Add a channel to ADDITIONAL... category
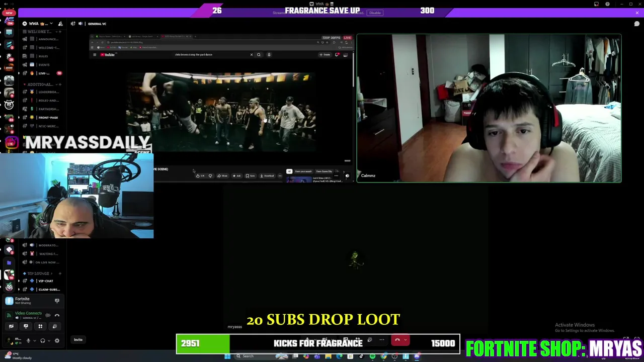Image resolution: width=644 pixels, height=362 pixels. click(60, 84)
